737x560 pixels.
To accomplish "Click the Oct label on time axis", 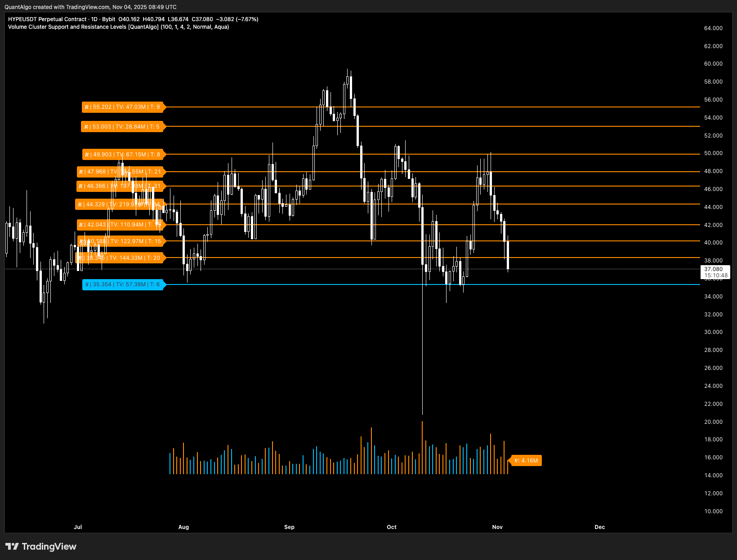I will (392, 527).
